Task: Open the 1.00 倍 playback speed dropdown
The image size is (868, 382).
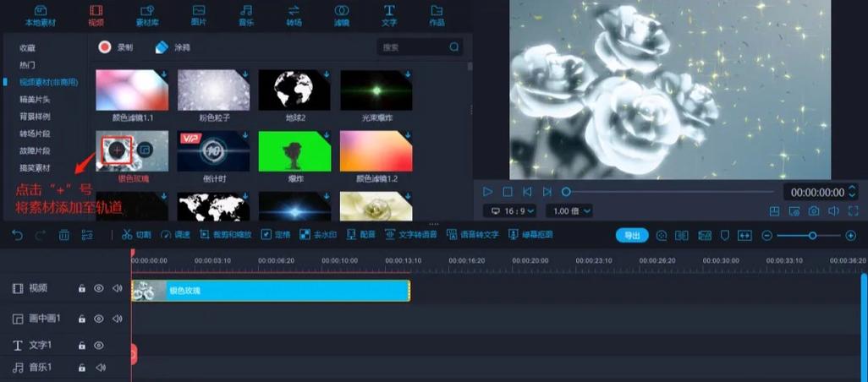Action: [x=569, y=210]
